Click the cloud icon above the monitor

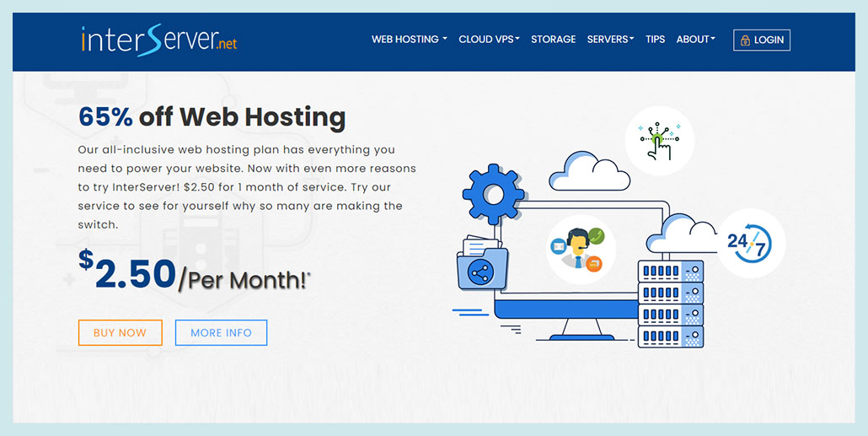click(590, 171)
